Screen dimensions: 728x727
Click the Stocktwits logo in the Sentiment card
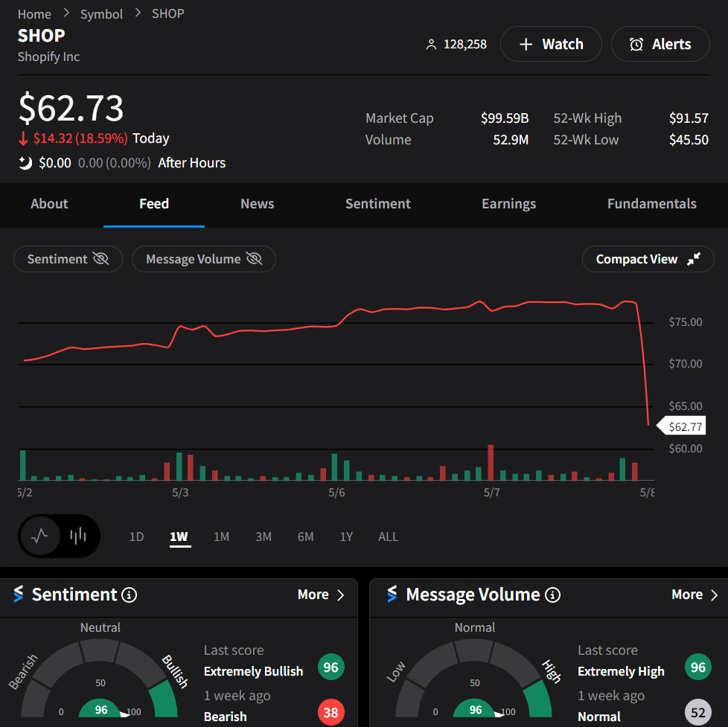[x=19, y=595]
